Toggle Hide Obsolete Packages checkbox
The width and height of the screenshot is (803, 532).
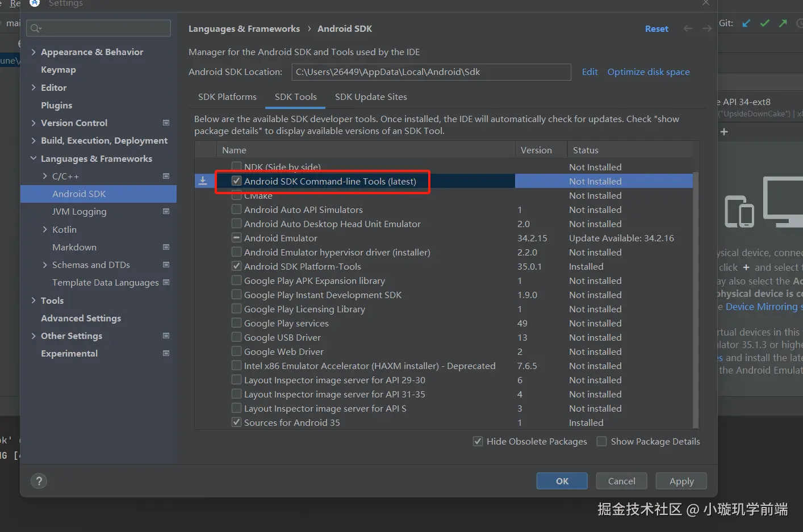pyautogui.click(x=478, y=441)
